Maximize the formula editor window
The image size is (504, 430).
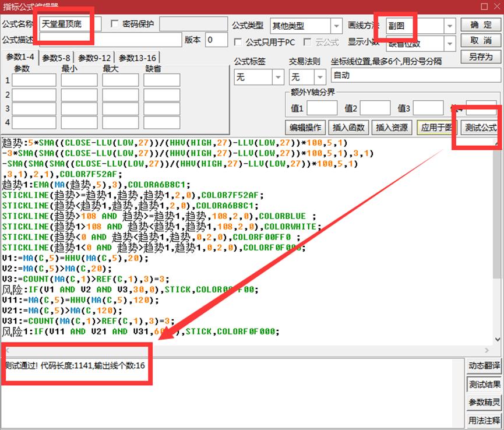(x=484, y=6)
